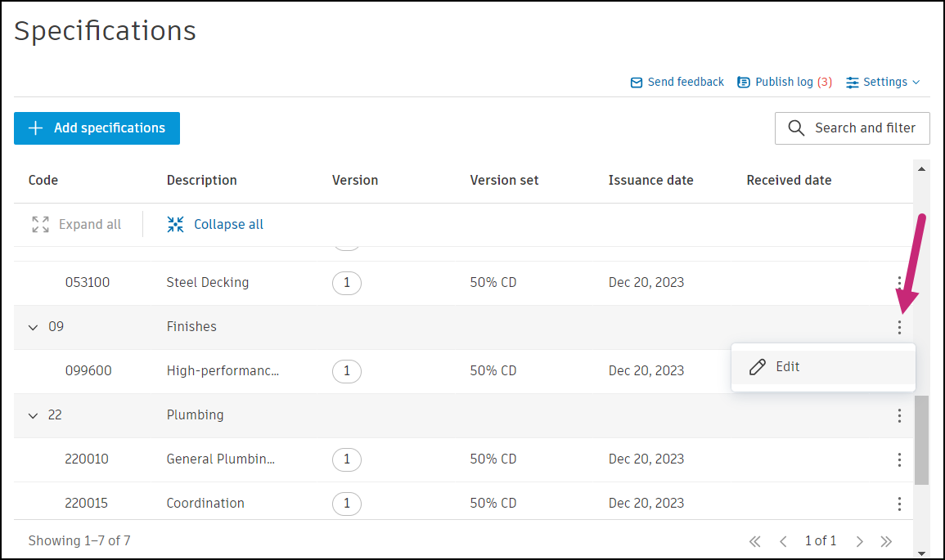Click the Collapse all icon
Screen dimensions: 945x560
pyautogui.click(x=175, y=225)
